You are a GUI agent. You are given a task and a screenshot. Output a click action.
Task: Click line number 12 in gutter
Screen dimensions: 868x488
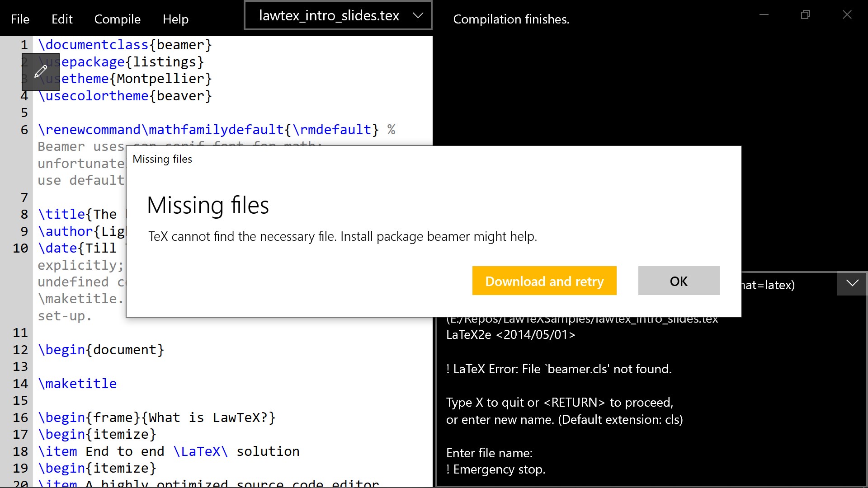click(20, 350)
